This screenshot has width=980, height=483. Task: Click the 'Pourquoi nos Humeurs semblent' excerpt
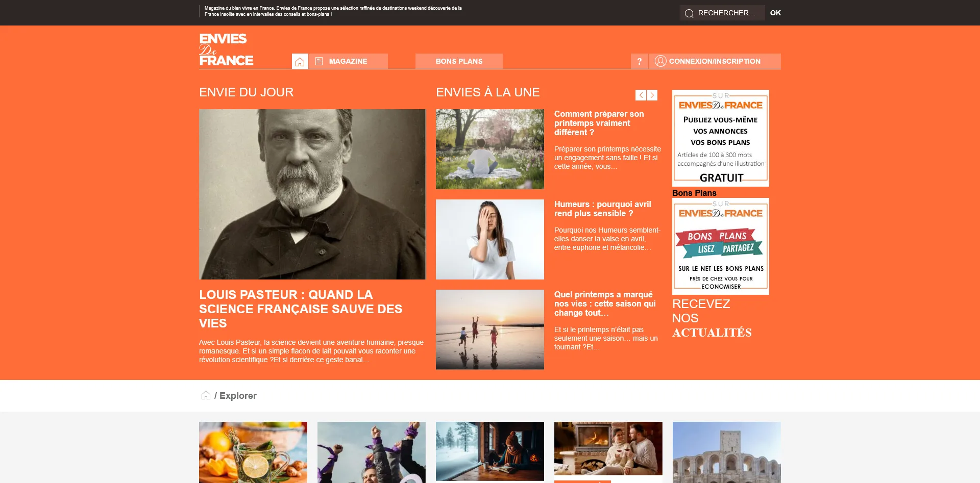(x=607, y=239)
